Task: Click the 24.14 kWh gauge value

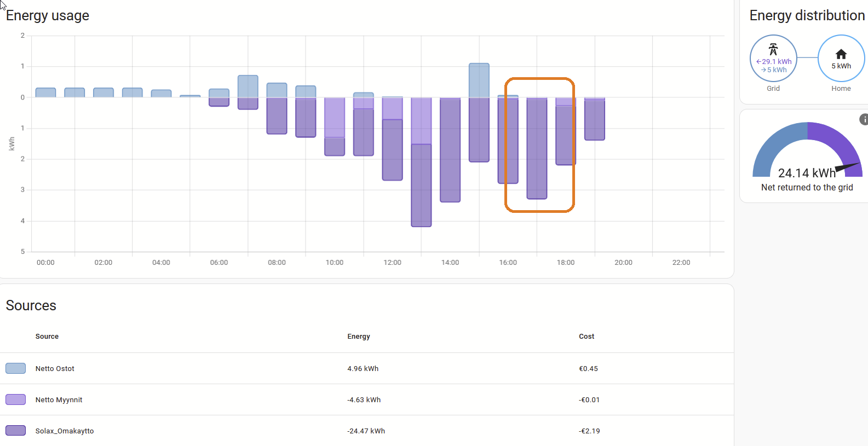Action: tap(806, 173)
